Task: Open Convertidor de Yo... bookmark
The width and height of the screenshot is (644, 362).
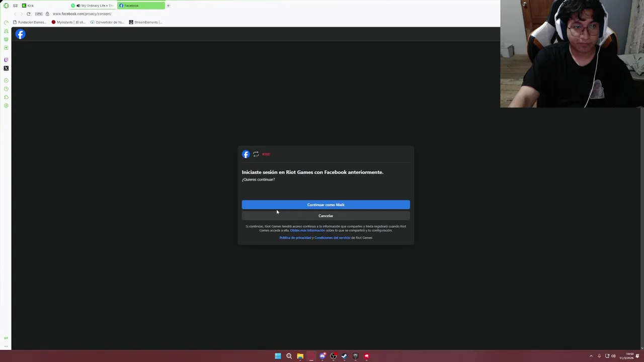Action: click(x=107, y=22)
